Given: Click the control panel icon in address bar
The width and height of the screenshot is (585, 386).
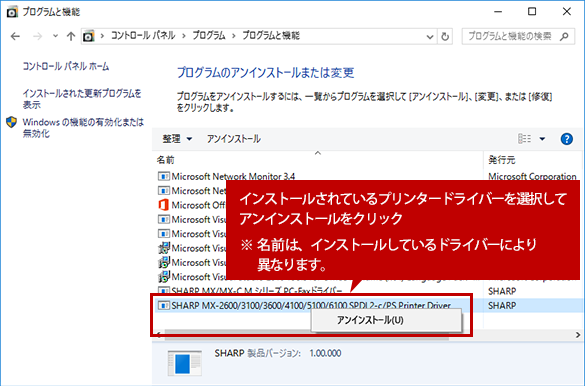Looking at the screenshot, I should [89, 36].
